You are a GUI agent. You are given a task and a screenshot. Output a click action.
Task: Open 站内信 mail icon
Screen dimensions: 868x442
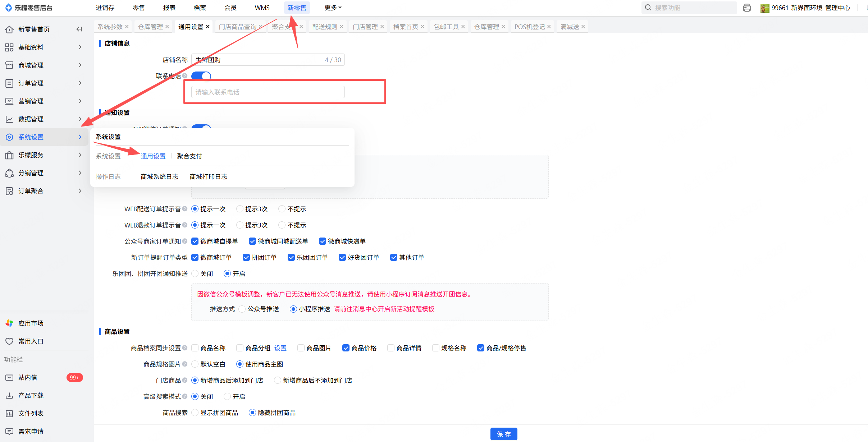pos(9,377)
